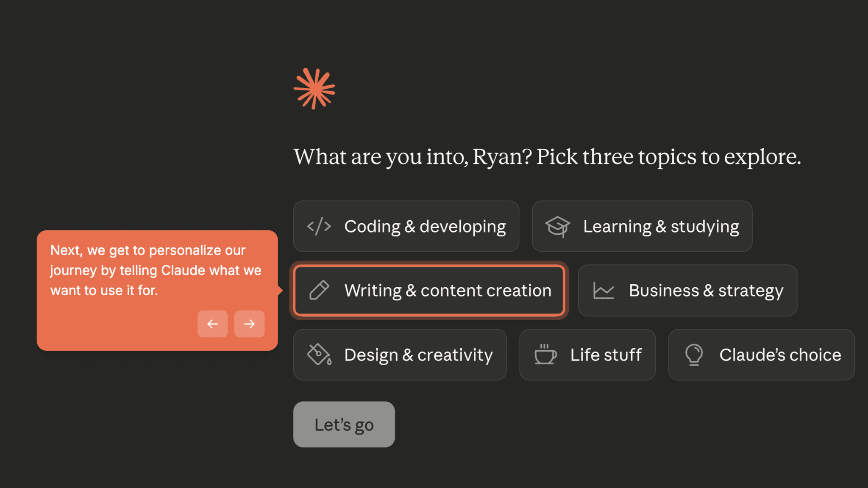Click the orange Claude starburst logo
Image resolution: width=868 pixels, height=488 pixels.
(314, 88)
